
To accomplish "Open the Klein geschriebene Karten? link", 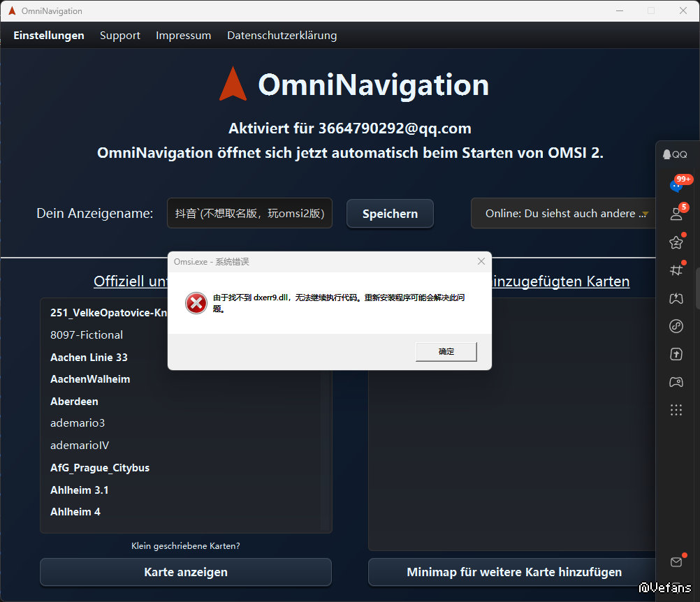I will tap(186, 545).
